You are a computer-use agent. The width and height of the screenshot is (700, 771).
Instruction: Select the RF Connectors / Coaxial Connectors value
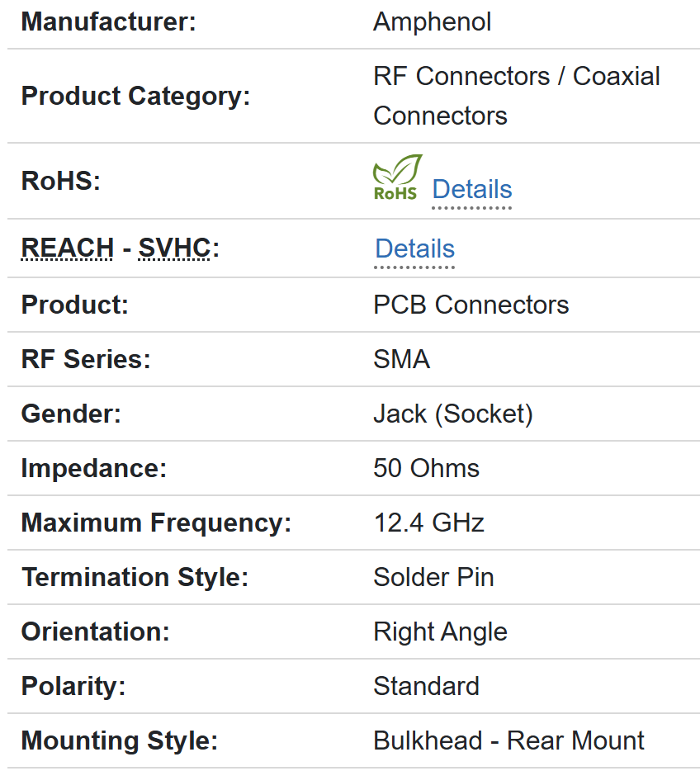[516, 96]
